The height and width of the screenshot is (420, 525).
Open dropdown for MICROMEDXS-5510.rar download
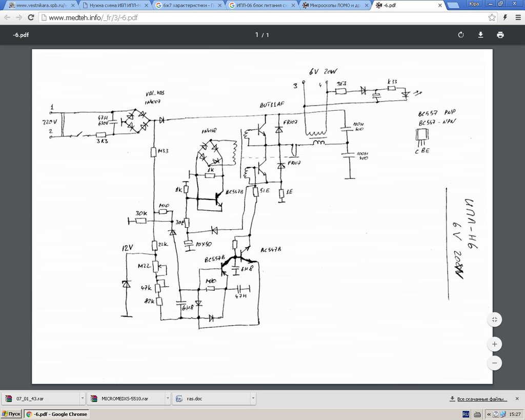(x=168, y=398)
